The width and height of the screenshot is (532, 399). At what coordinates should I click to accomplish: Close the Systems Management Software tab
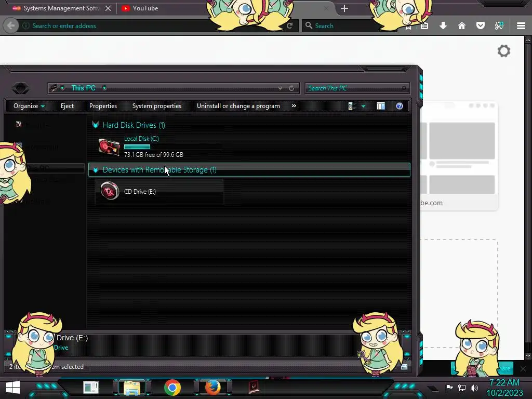(x=108, y=8)
